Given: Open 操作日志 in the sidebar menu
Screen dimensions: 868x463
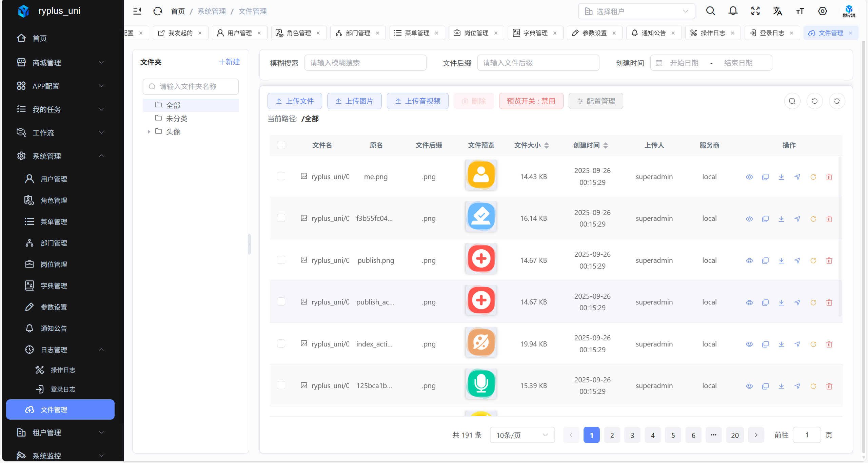Looking at the screenshot, I should click(63, 370).
